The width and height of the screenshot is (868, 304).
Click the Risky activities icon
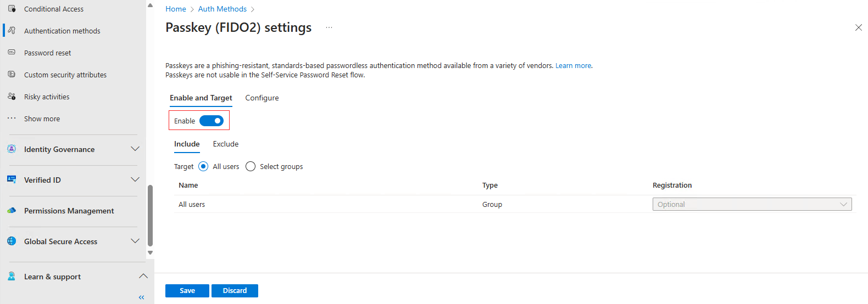pyautogui.click(x=12, y=97)
